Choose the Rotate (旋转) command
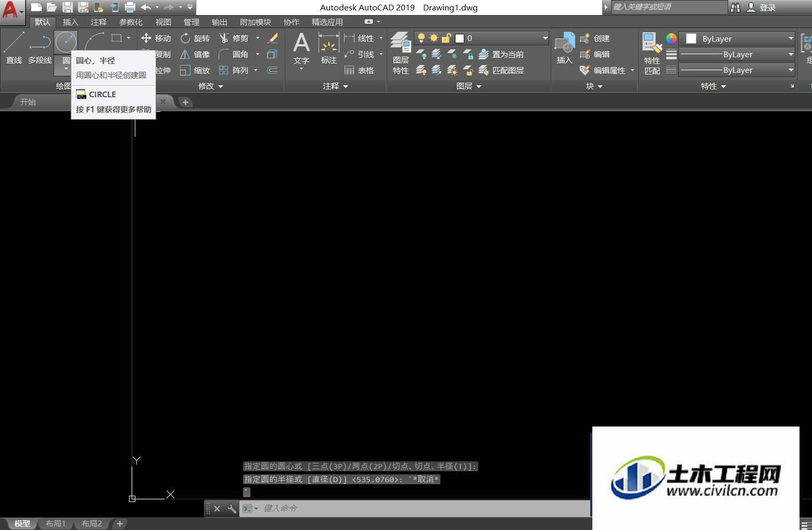 (195, 38)
